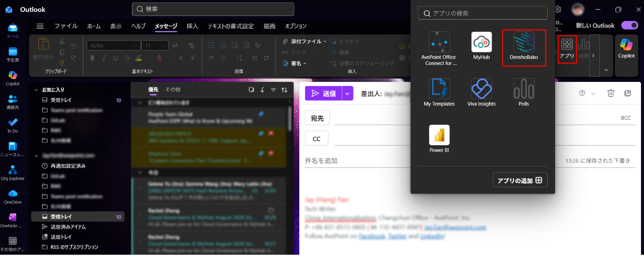Open Org Explorer in sidebar
The height and width of the screenshot is (256, 644).
click(x=13, y=173)
